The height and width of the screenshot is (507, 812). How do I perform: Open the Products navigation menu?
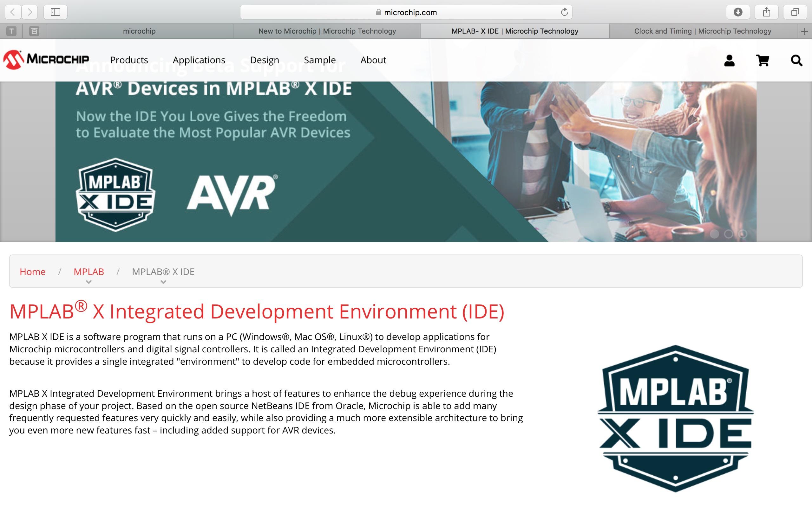click(129, 60)
